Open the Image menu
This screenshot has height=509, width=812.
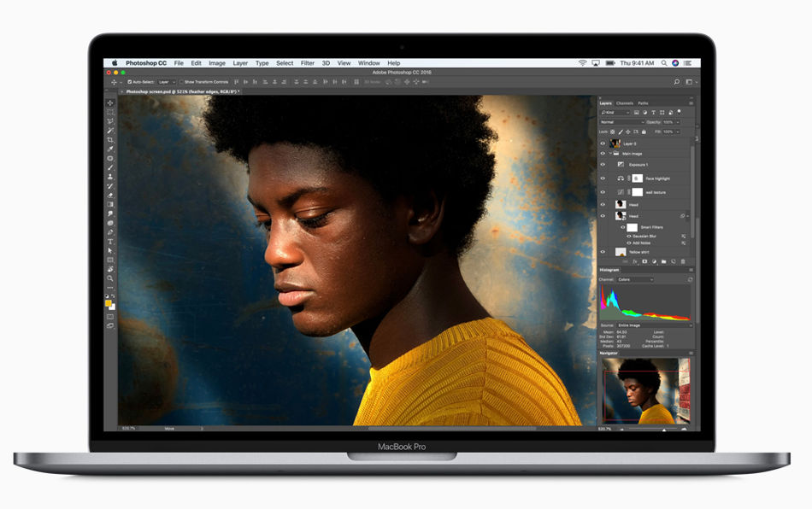(217, 63)
